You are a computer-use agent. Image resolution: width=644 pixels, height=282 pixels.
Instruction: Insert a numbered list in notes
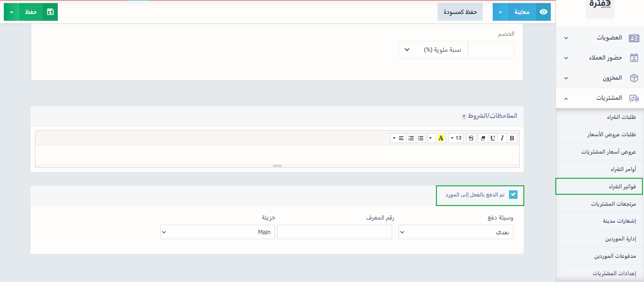[x=411, y=138]
